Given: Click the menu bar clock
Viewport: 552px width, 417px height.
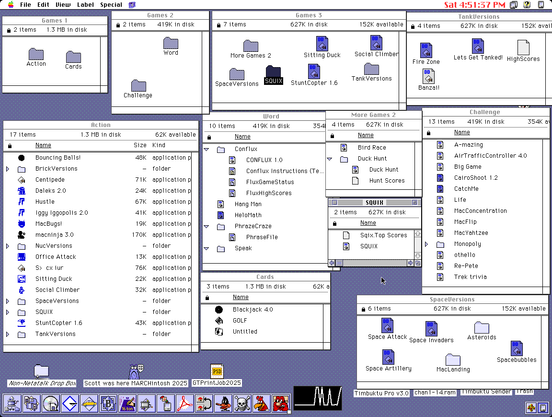Looking at the screenshot, I should click(475, 5).
